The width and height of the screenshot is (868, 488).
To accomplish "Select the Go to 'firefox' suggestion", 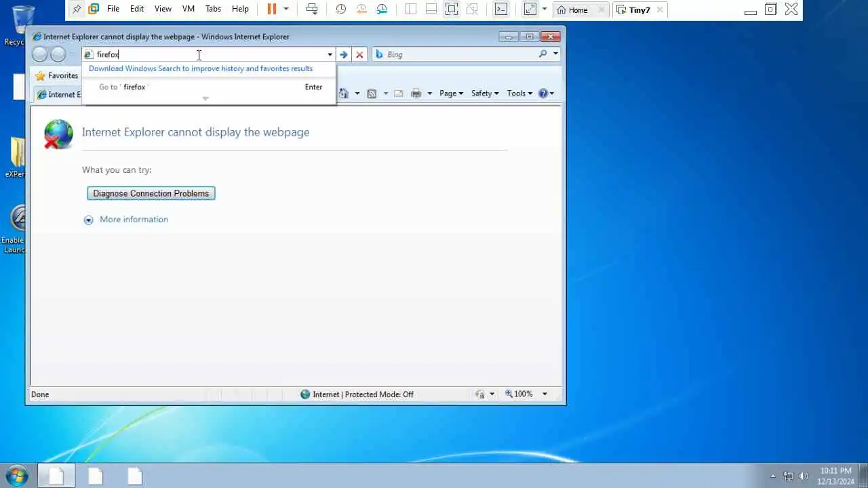I will click(209, 87).
